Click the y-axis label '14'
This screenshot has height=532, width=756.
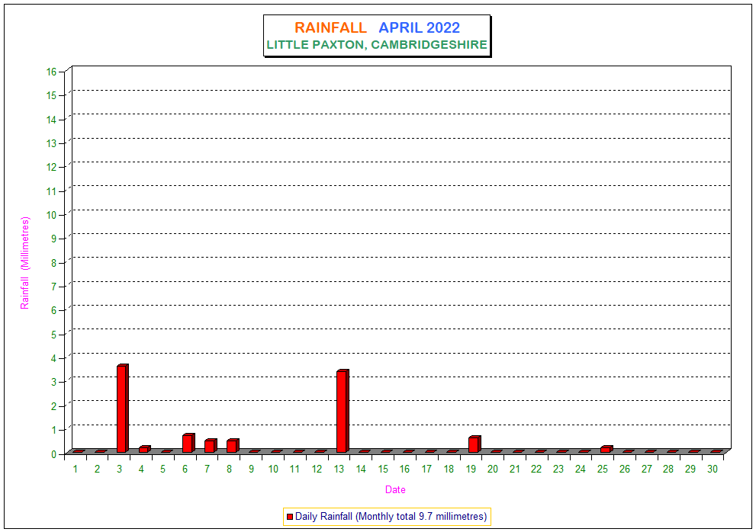(x=52, y=120)
